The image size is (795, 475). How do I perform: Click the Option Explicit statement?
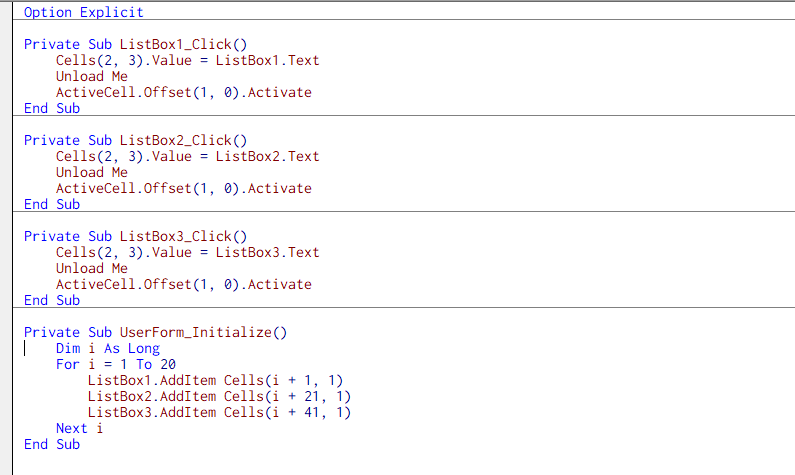pyautogui.click(x=83, y=13)
